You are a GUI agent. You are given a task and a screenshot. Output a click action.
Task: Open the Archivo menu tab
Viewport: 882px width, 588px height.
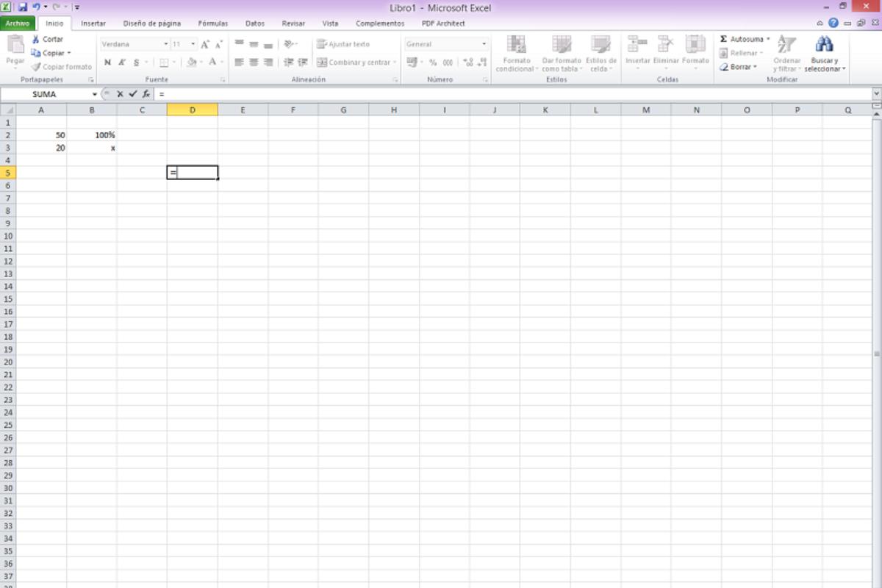tap(16, 24)
